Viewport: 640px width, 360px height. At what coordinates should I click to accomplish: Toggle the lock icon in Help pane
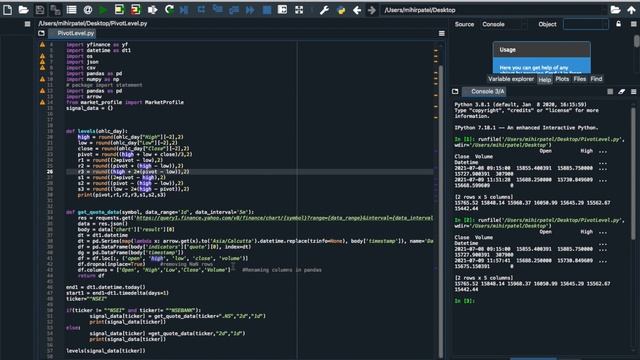[x=618, y=24]
